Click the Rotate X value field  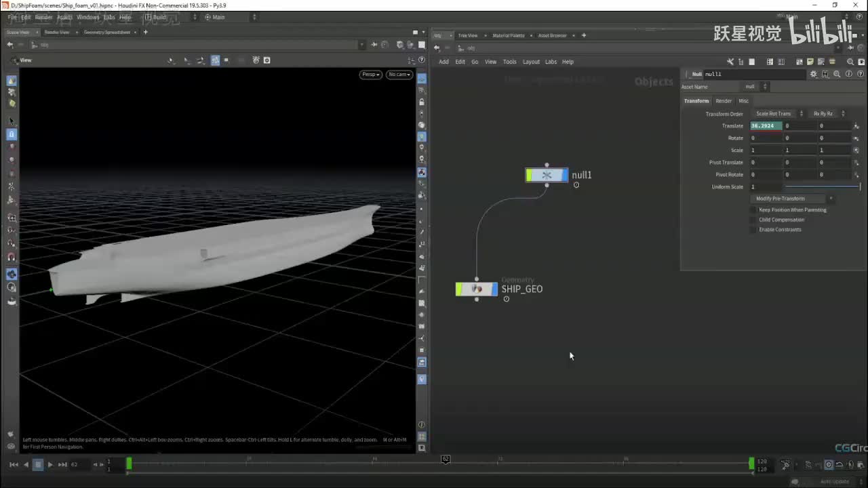coord(766,138)
